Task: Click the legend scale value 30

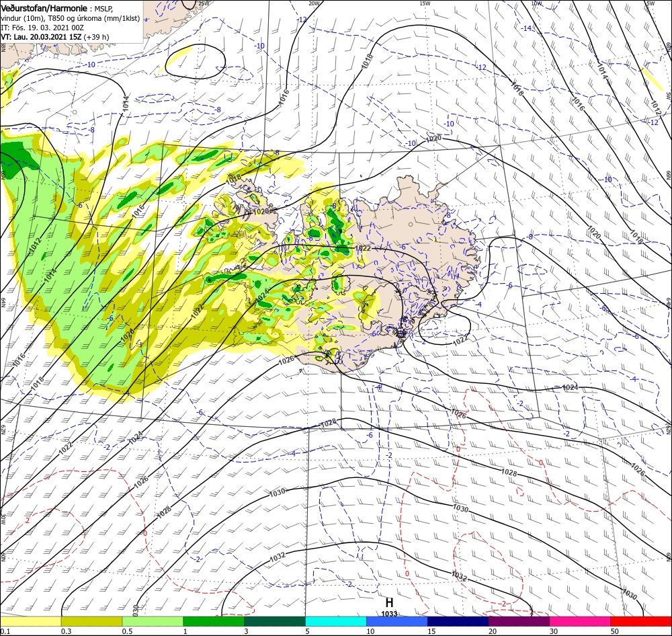Action: pyautogui.click(x=554, y=631)
